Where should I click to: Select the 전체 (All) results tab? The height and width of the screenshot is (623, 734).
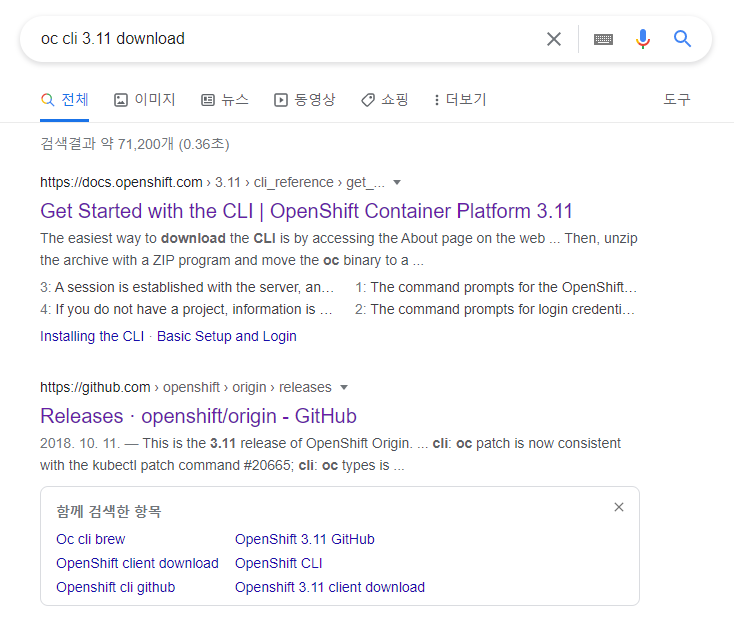(x=65, y=100)
